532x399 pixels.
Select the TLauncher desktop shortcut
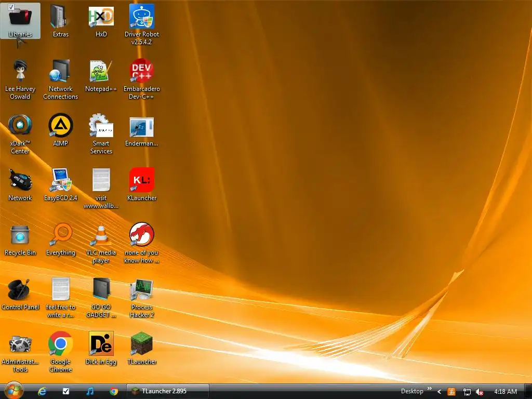142,349
